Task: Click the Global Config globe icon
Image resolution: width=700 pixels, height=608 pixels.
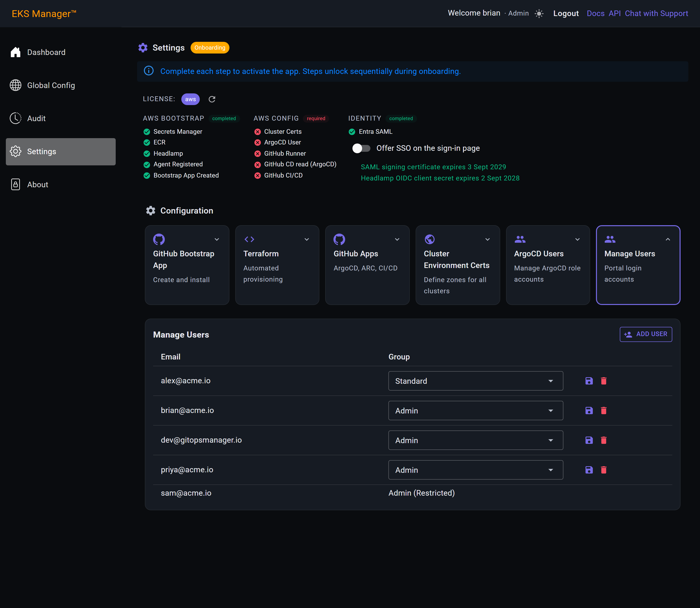Action: [x=16, y=85]
